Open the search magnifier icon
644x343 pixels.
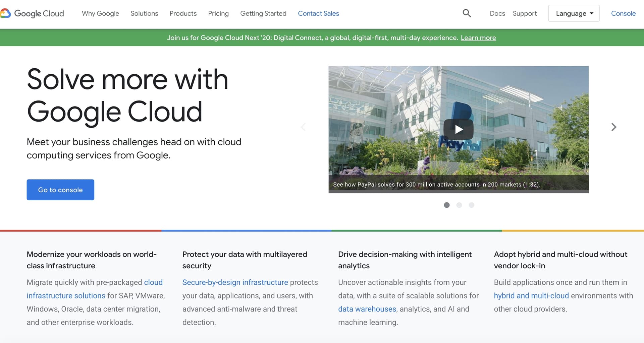coord(467,13)
